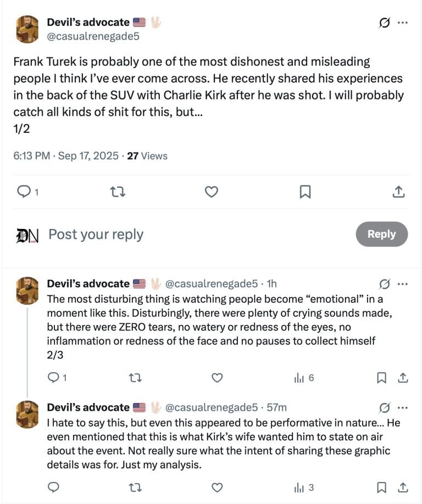Open the main post author avatar
422x504 pixels.
(27, 29)
